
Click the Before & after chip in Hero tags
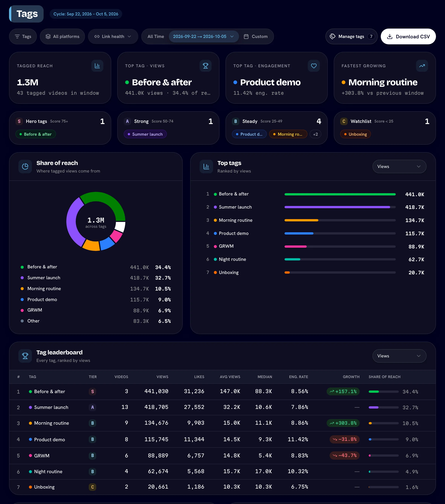click(x=36, y=134)
